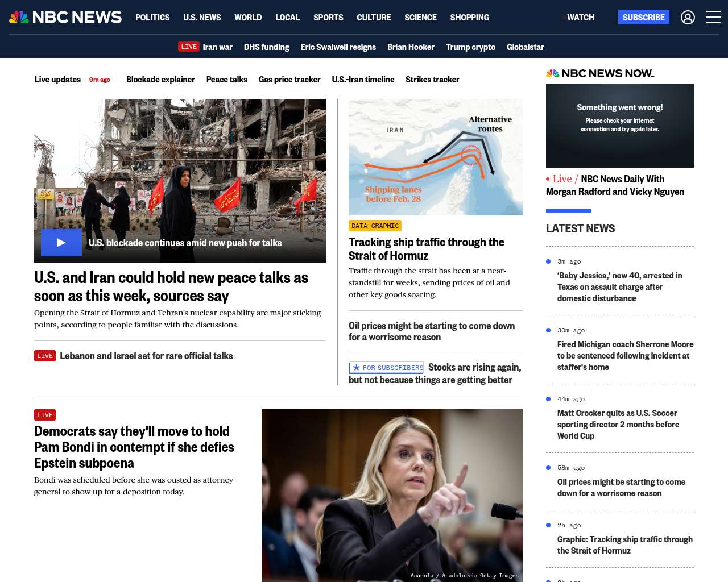Open Sherrone Moore sentencing story
Viewport: 728px width, 582px height.
(626, 356)
